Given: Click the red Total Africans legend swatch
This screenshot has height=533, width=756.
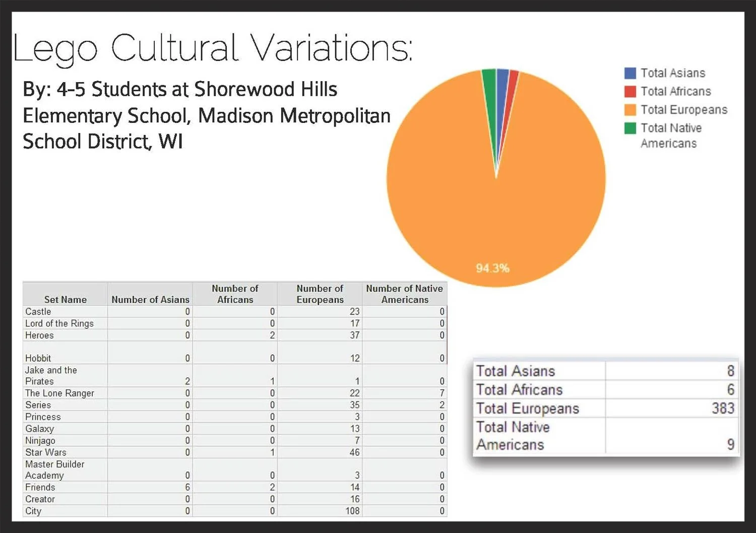Looking at the screenshot, I should coord(630,91).
